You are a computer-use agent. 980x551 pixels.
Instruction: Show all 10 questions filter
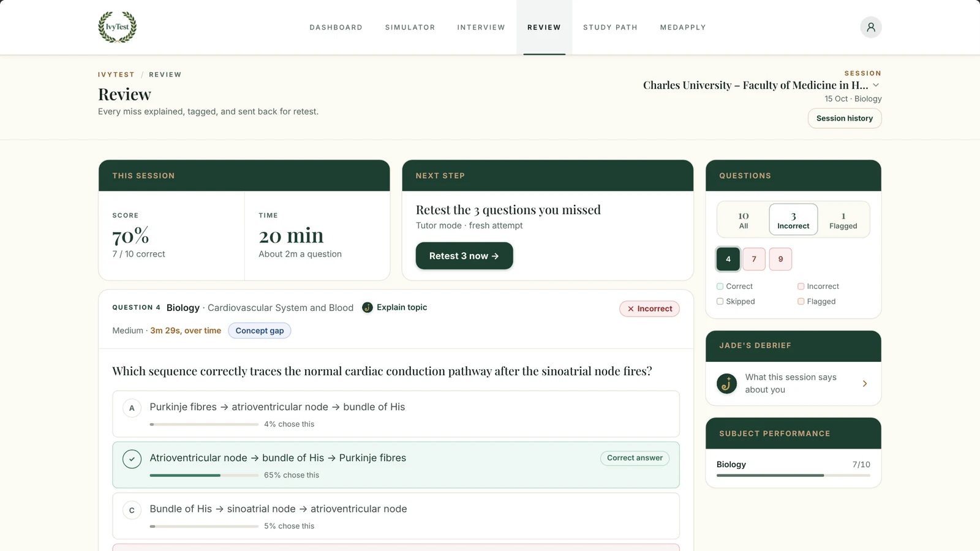coord(744,220)
